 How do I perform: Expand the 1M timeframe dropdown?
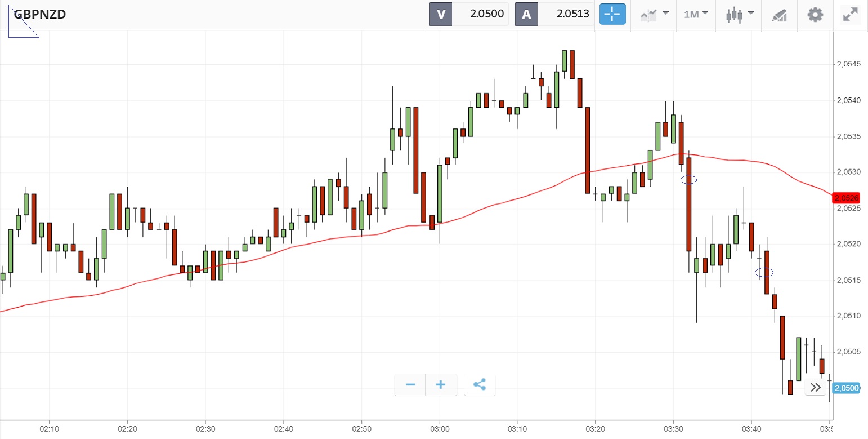coord(696,14)
